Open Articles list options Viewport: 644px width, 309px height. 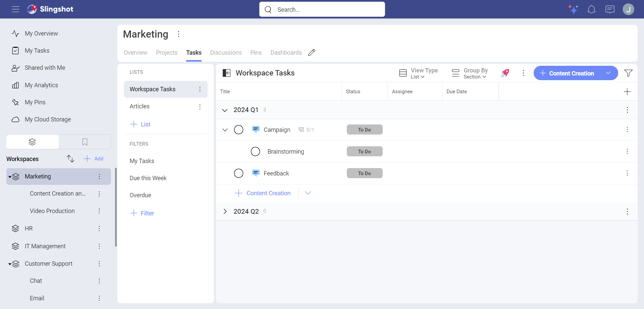coord(200,106)
